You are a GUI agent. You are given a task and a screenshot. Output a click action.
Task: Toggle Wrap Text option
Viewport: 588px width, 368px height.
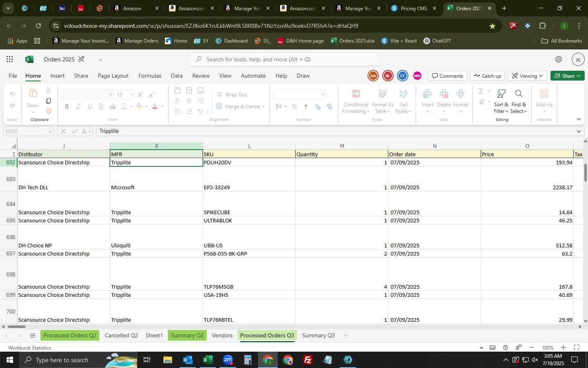232,94
